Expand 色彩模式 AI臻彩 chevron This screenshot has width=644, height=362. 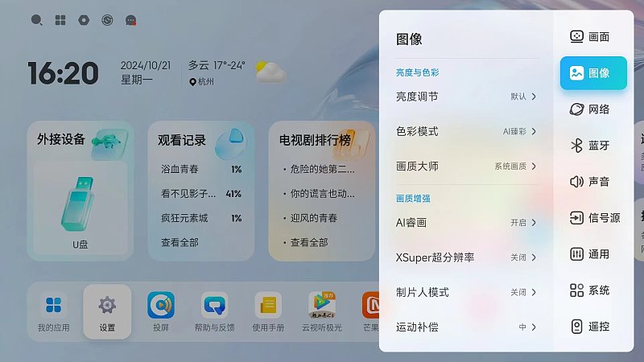click(x=534, y=131)
